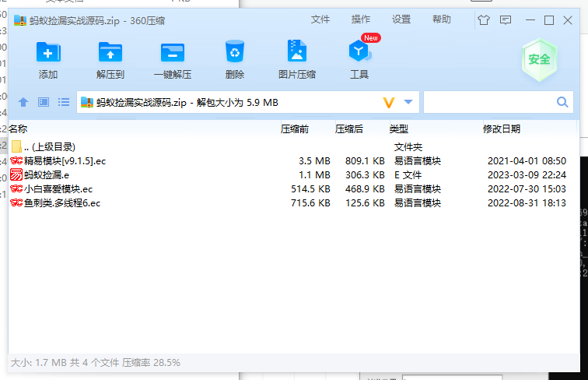The image size is (588, 380).
Task: Select file 蚂蚁捡漏.e
Action: [294, 175]
